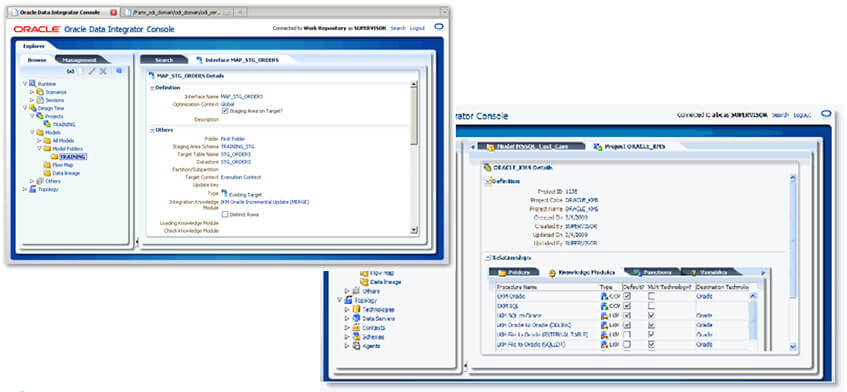Click the Existing Target type icon

[224, 193]
